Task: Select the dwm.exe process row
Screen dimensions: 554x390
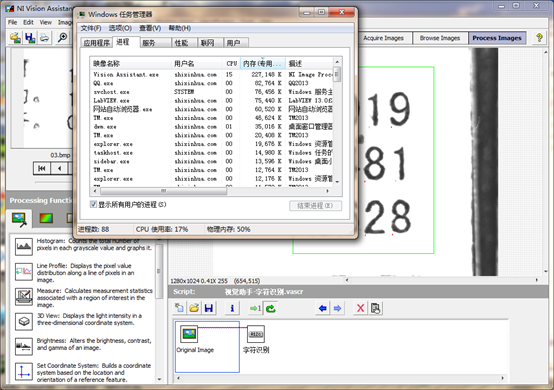Action: click(x=211, y=126)
